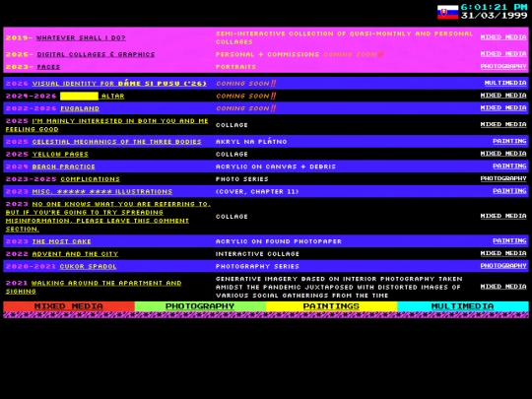Click 'Personal + commissions' description text

[x=267, y=54]
